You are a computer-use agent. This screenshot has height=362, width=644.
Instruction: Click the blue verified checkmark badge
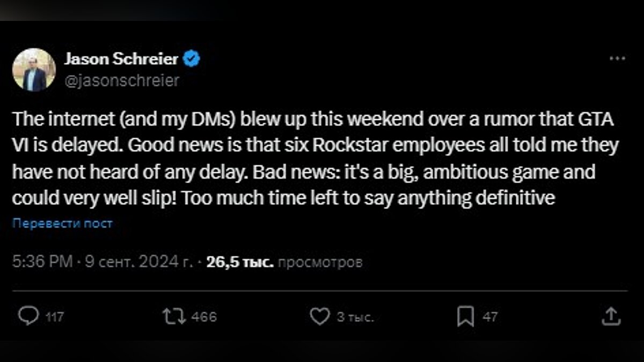192,59
